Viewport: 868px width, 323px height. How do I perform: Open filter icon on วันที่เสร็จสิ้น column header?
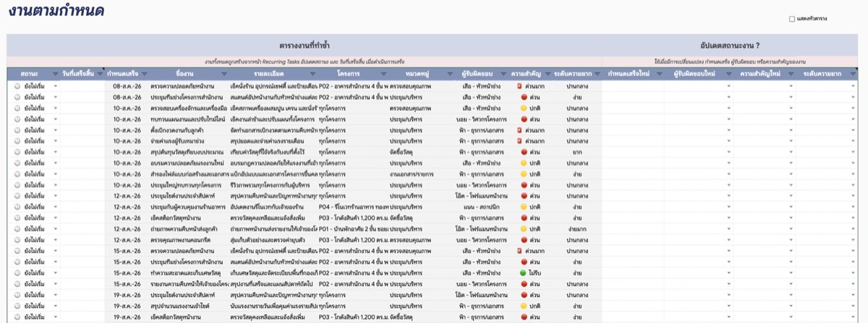point(99,75)
